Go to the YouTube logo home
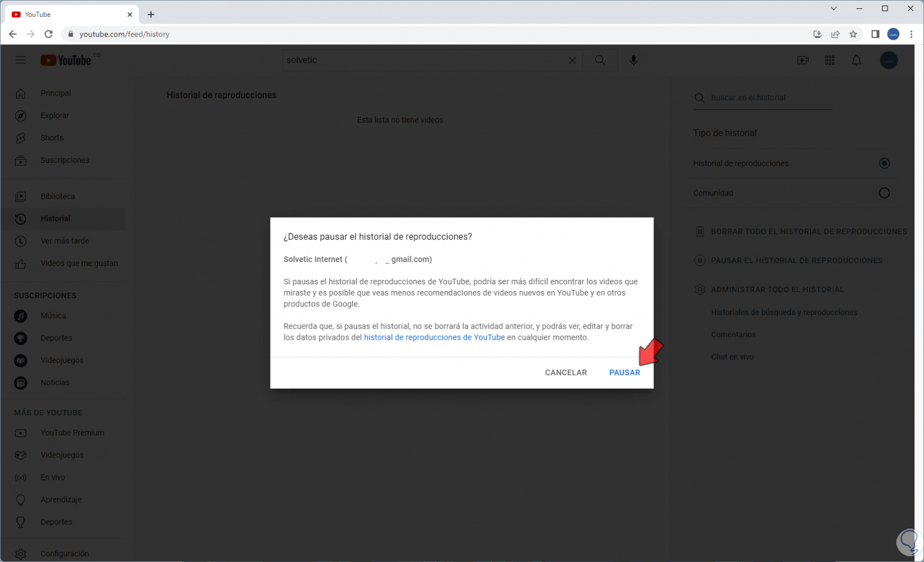Viewport: 924px width, 562px height. [x=66, y=60]
